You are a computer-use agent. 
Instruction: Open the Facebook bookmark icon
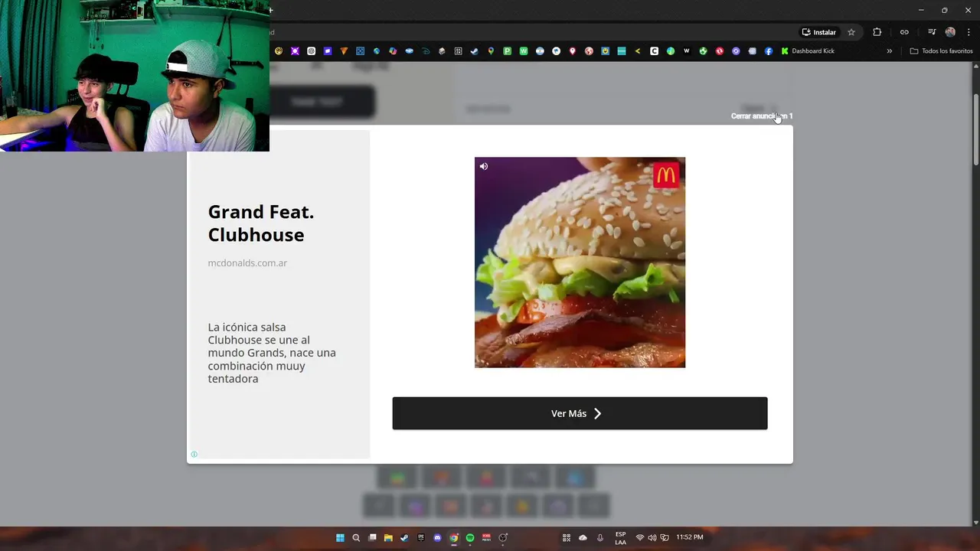(768, 51)
